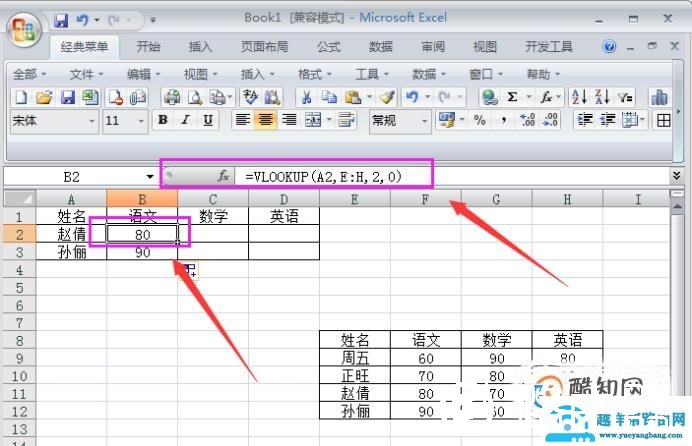Open the 工具 menu
The height and width of the screenshot is (446, 692).
[372, 74]
